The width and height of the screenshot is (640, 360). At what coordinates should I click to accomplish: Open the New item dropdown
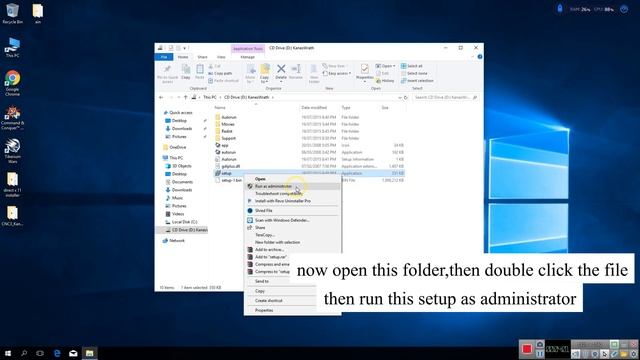coord(334,66)
